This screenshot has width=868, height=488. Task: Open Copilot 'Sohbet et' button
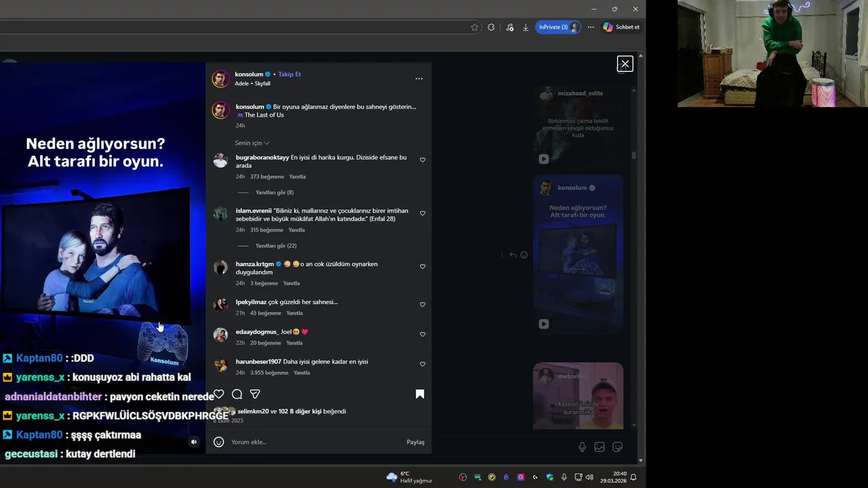[x=621, y=27]
